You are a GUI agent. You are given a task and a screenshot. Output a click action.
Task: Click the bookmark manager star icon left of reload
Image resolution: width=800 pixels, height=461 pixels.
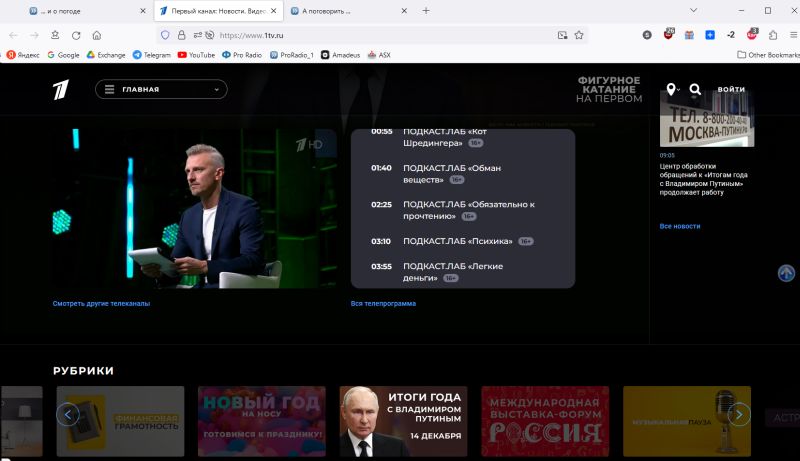point(55,35)
